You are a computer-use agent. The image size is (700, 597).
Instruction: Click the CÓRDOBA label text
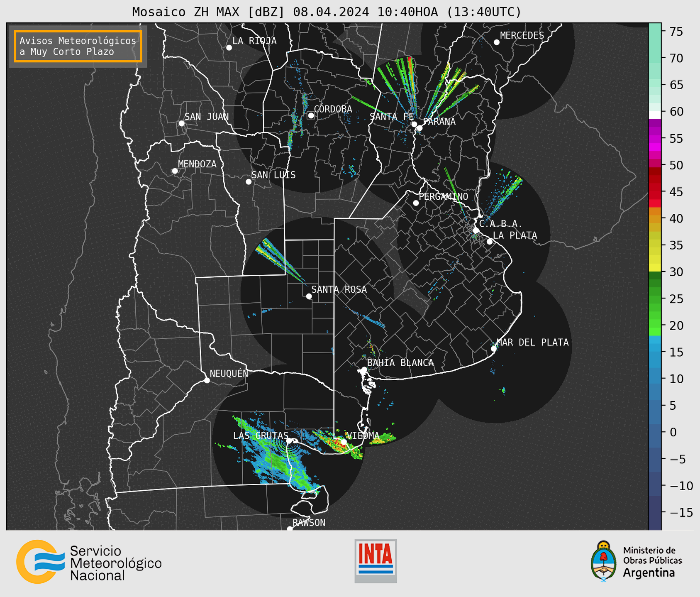[x=333, y=109]
